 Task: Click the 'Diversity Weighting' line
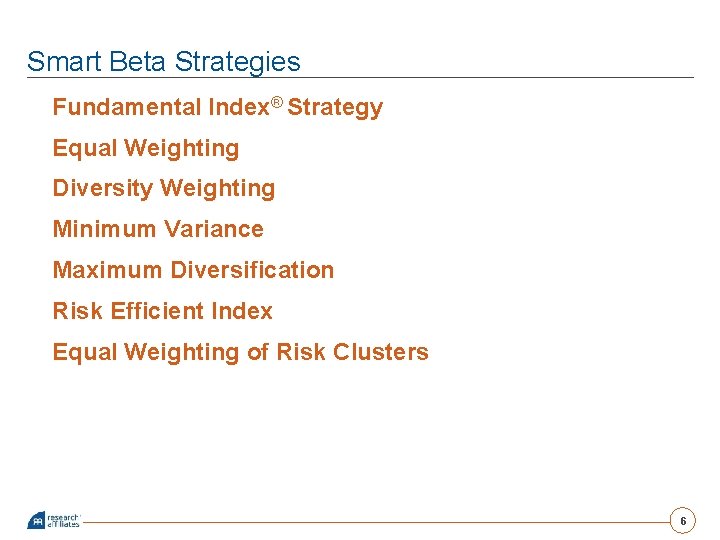[164, 188]
